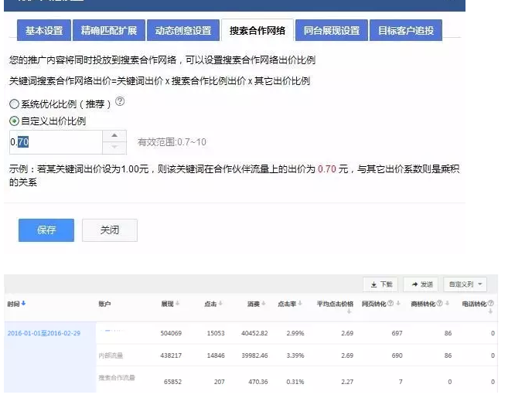This screenshot has height=398, width=532.
Task: Switch to 基本设置 tab
Action: (44, 31)
